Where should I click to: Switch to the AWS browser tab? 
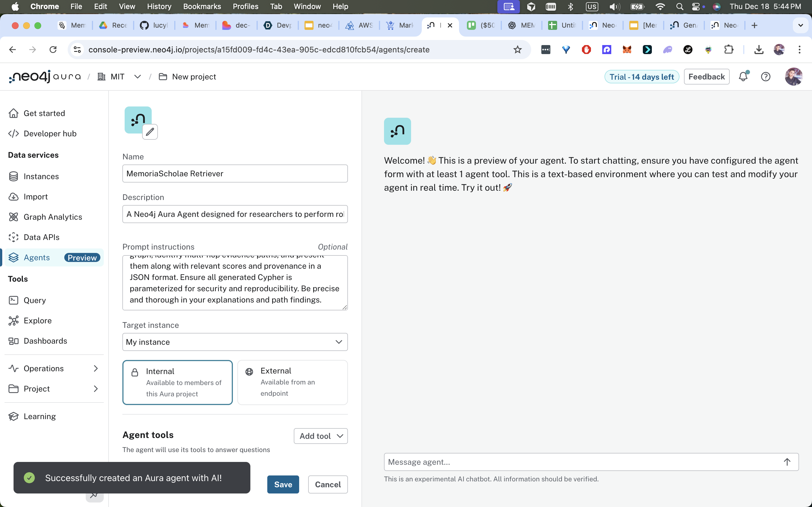pos(359,25)
